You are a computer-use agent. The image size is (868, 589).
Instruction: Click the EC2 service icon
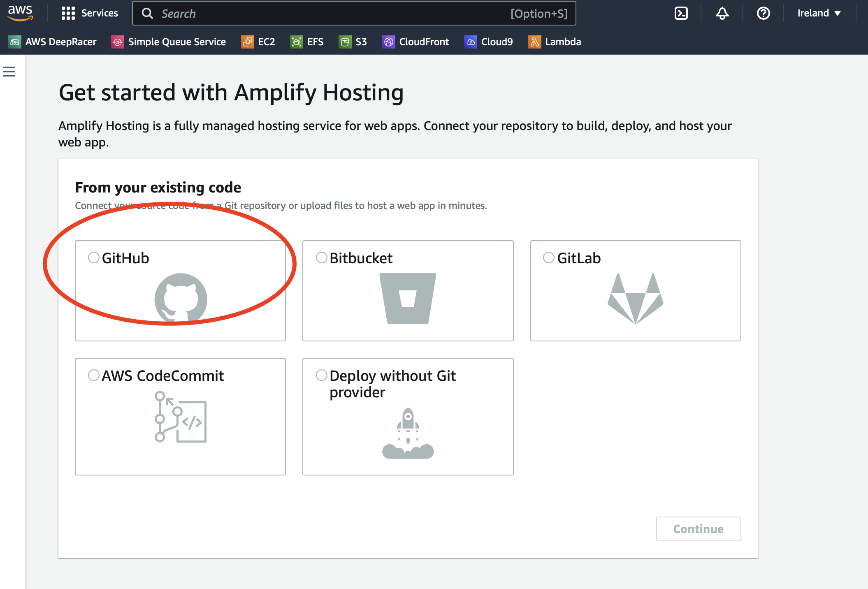(247, 42)
